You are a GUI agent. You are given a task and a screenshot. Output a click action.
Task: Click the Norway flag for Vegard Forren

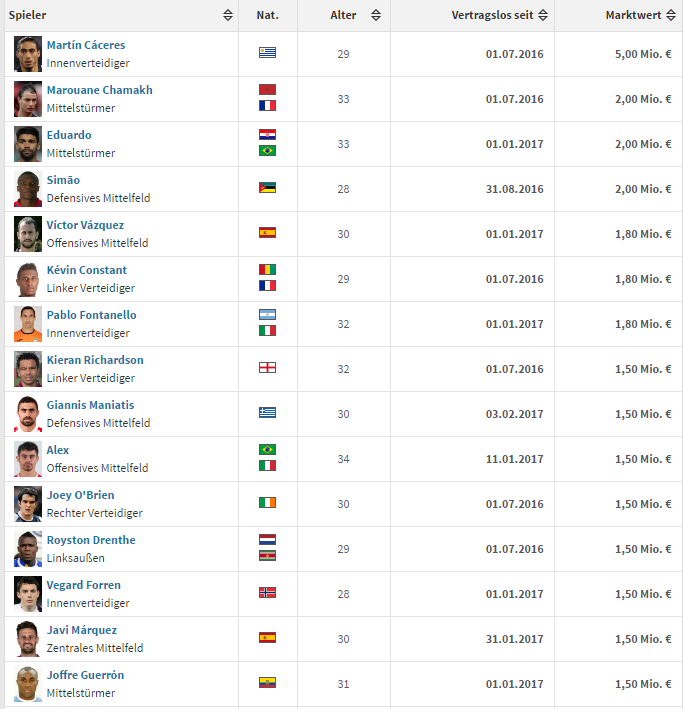267,593
